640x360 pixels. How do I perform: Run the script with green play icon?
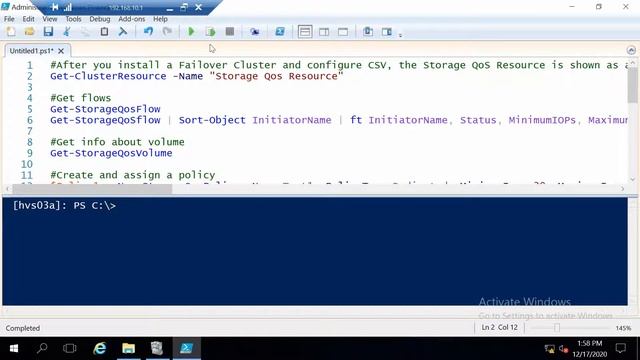click(x=191, y=31)
